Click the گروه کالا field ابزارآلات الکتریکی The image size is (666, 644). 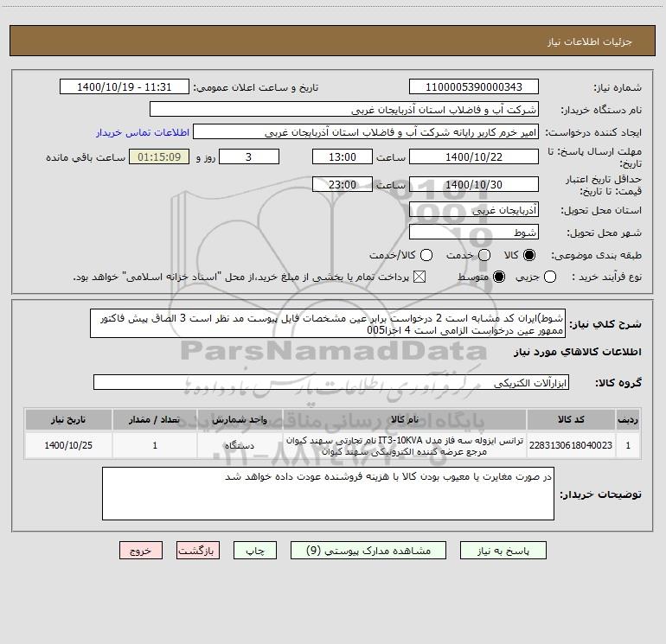[x=331, y=382]
